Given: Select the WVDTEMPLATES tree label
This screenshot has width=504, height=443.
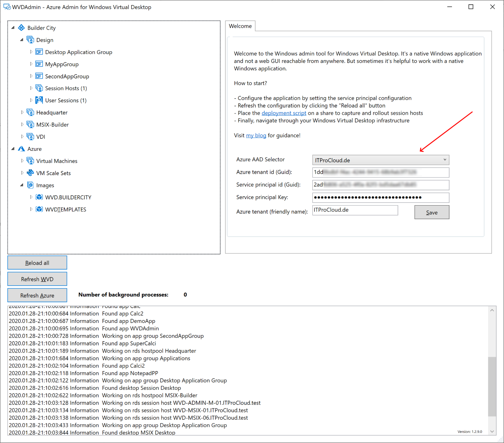Looking at the screenshot, I should click(66, 209).
